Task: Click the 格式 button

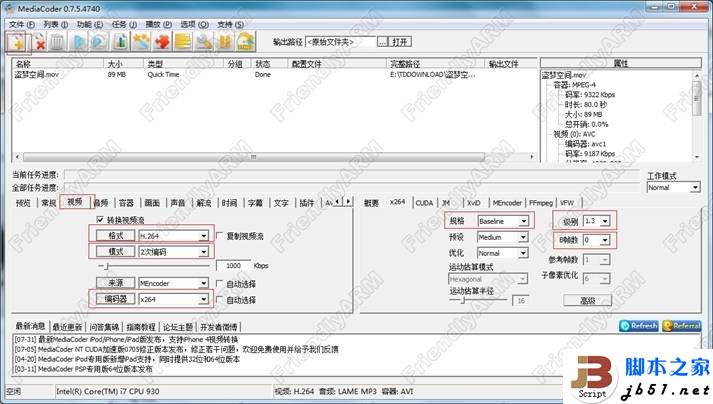Action: pos(115,236)
